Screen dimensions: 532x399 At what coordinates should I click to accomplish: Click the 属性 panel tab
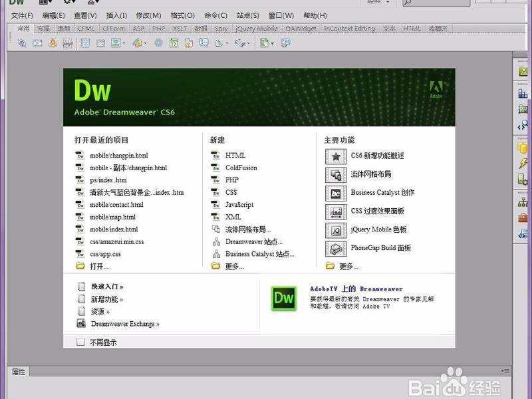pos(19,372)
